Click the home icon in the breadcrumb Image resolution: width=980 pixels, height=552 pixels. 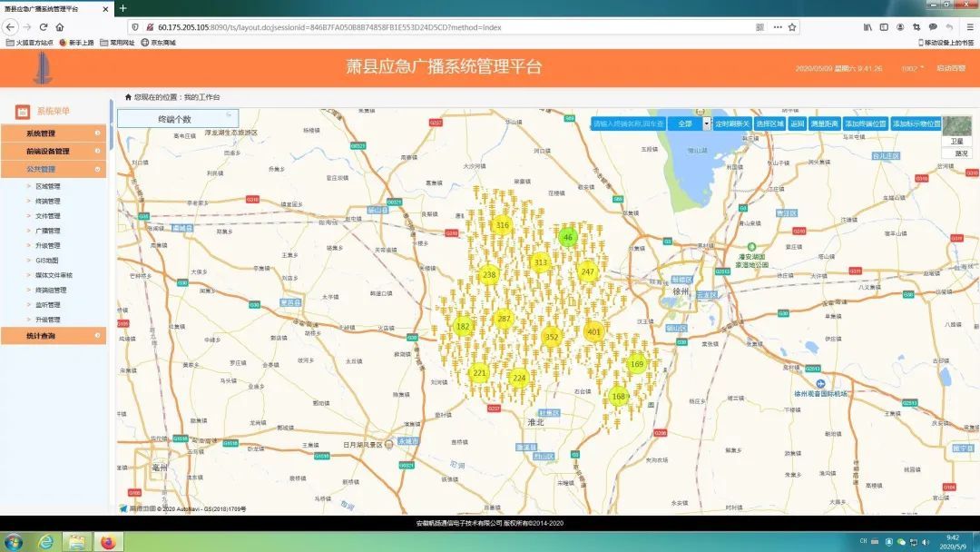coord(128,97)
